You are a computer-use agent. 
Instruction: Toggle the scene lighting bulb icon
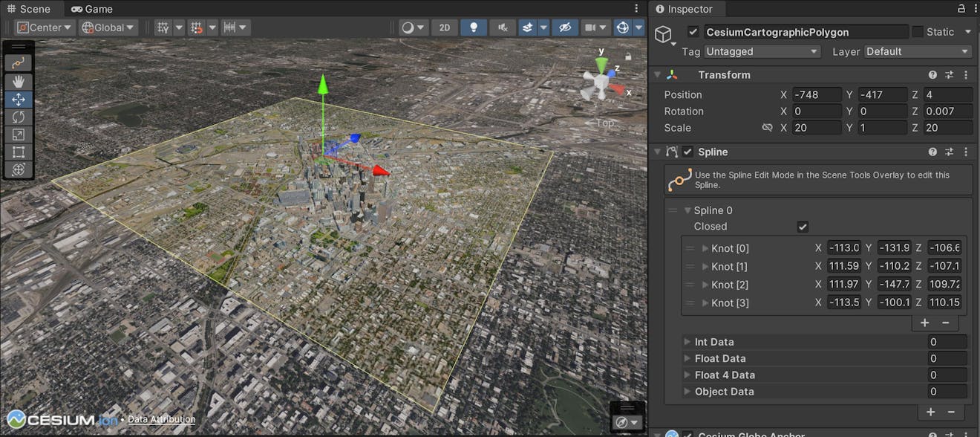474,27
